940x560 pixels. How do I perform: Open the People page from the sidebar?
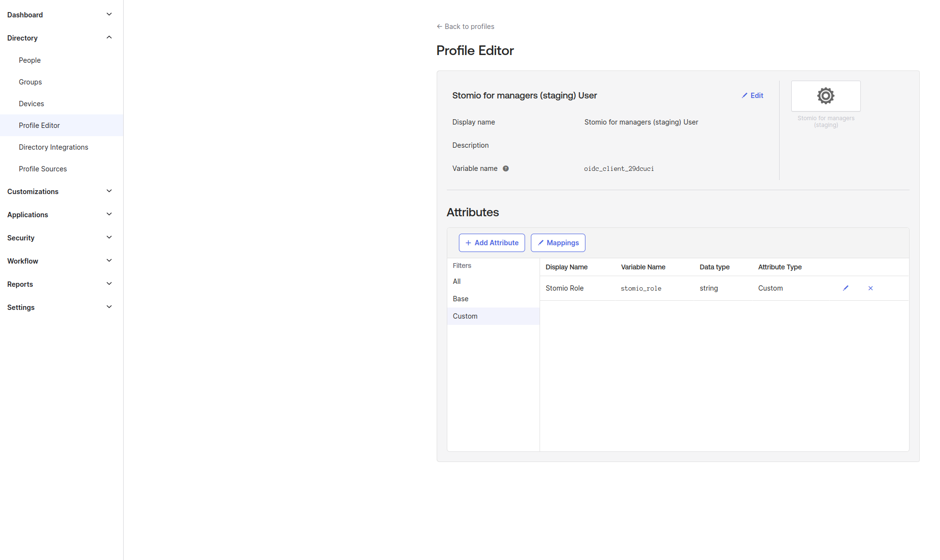(29, 60)
